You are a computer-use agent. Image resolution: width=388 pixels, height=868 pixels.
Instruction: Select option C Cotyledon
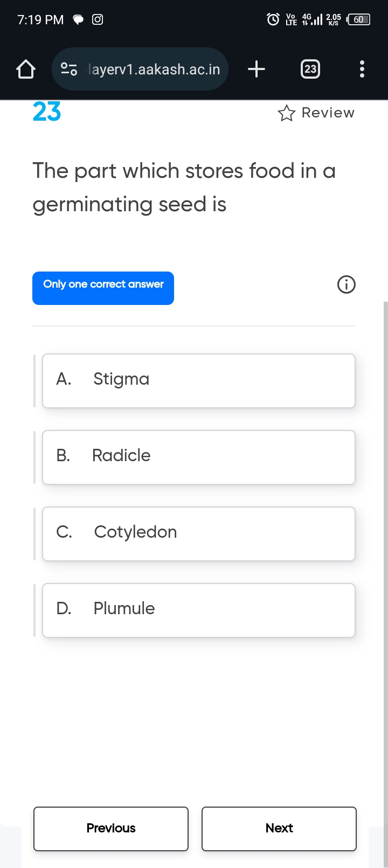pyautogui.click(x=198, y=533)
